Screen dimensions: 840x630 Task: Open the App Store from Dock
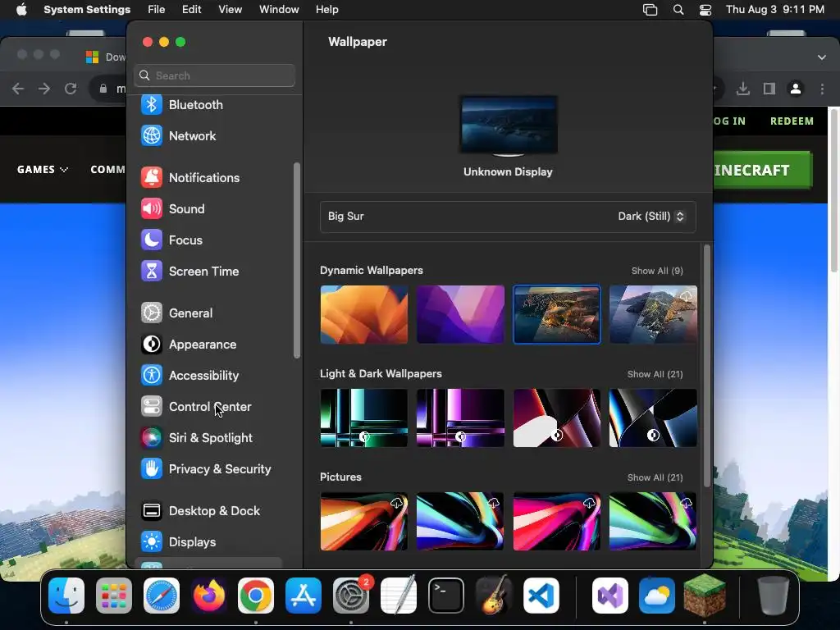pyautogui.click(x=304, y=596)
